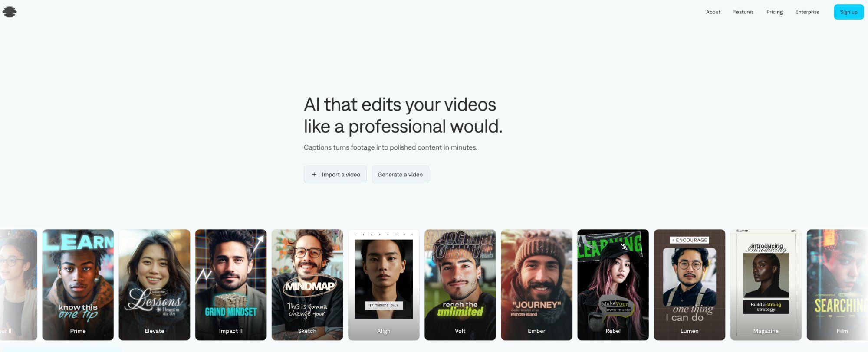Open the Enterprise link
The image size is (868, 352).
pos(807,12)
